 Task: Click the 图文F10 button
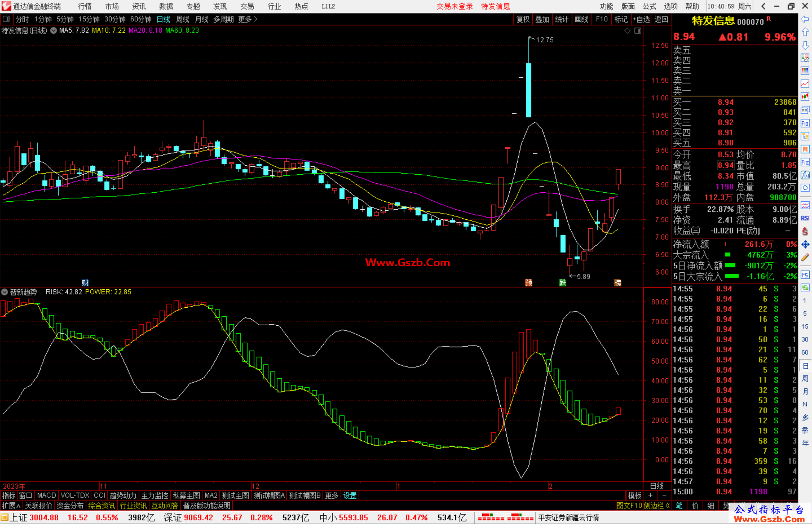click(629, 506)
